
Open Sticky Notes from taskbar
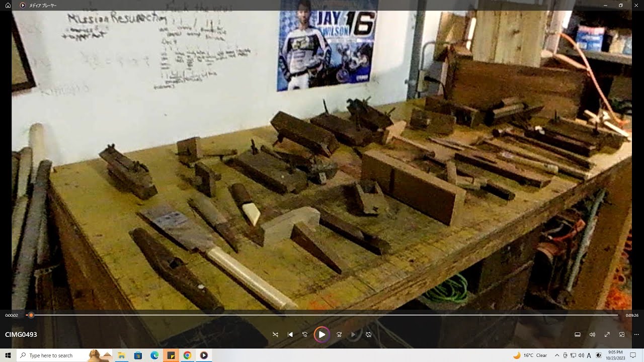click(171, 355)
